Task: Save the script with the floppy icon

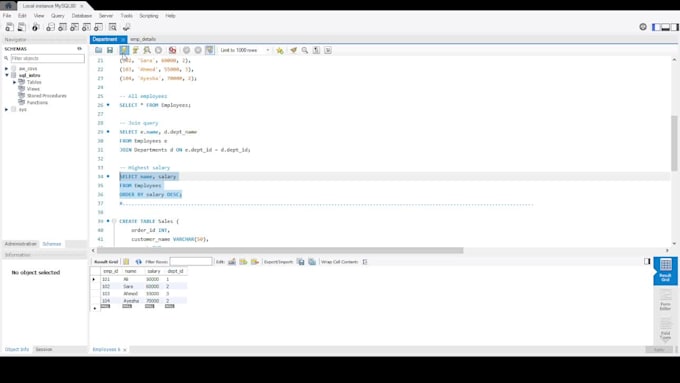Action: 110,50
